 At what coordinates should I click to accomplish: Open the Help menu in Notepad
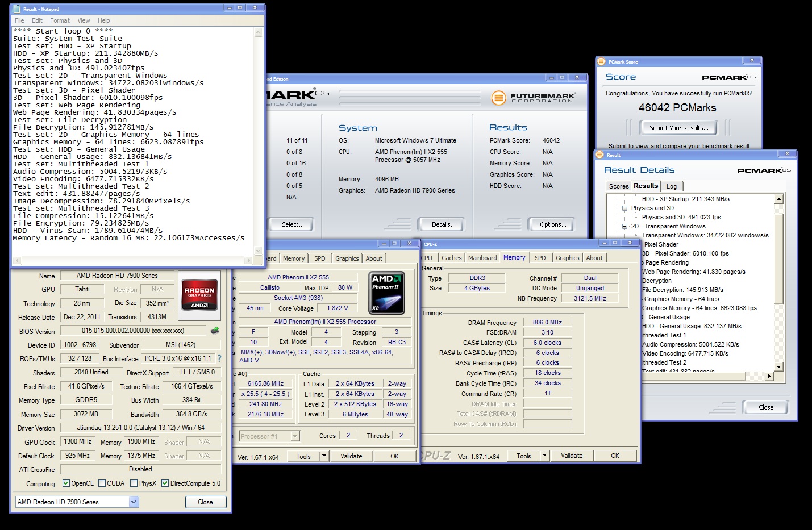(103, 20)
